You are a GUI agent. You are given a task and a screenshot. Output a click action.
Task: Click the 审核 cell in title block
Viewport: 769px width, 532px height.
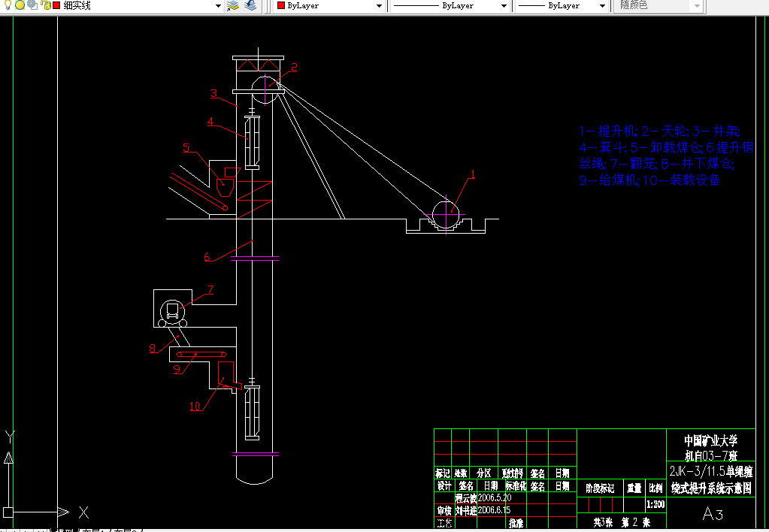[444, 510]
